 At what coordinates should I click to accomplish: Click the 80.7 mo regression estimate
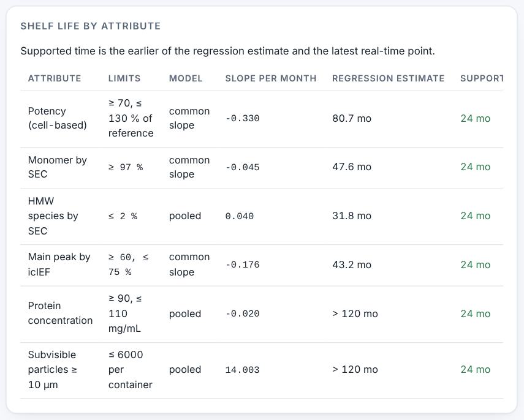point(352,119)
